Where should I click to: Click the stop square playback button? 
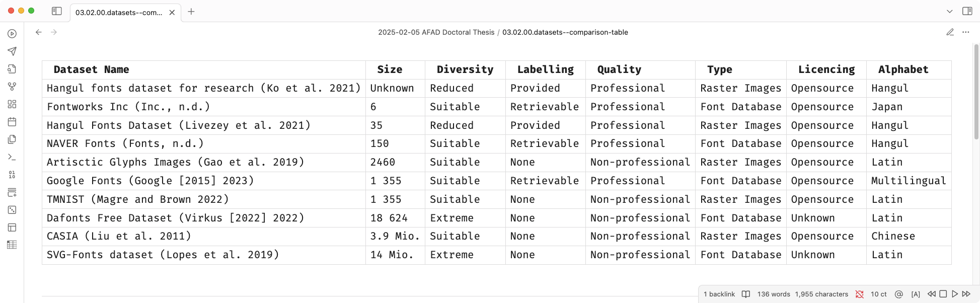(x=943, y=294)
